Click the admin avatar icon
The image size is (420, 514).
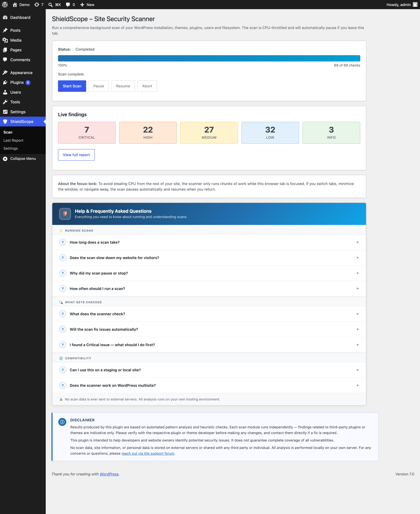click(x=415, y=5)
